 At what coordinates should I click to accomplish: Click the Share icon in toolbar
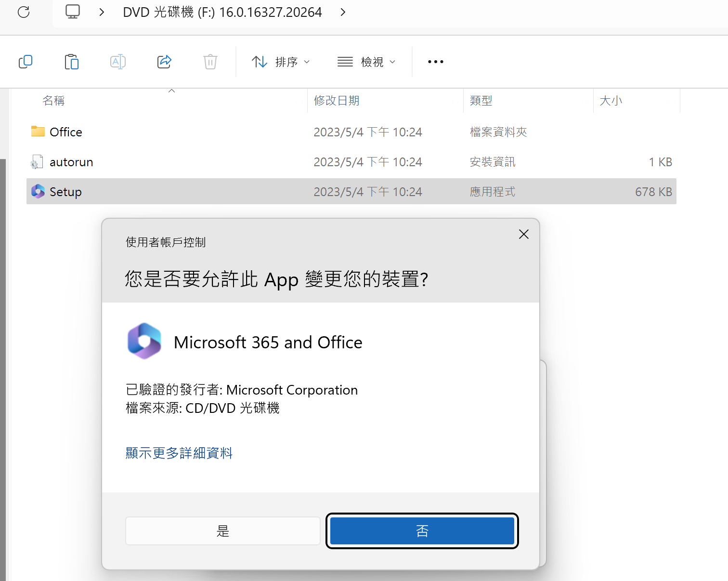[x=164, y=62]
